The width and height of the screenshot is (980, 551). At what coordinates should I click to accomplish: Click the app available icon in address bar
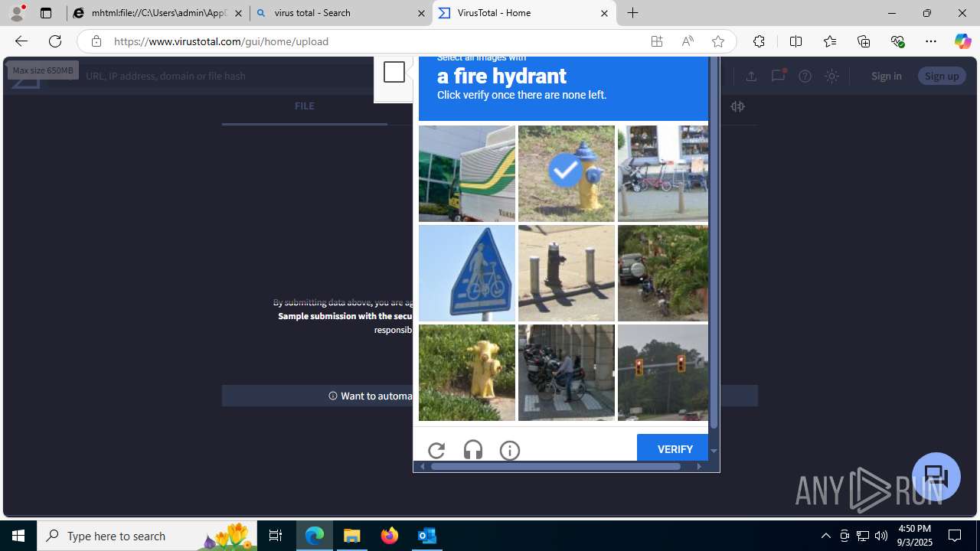pyautogui.click(x=657, y=41)
